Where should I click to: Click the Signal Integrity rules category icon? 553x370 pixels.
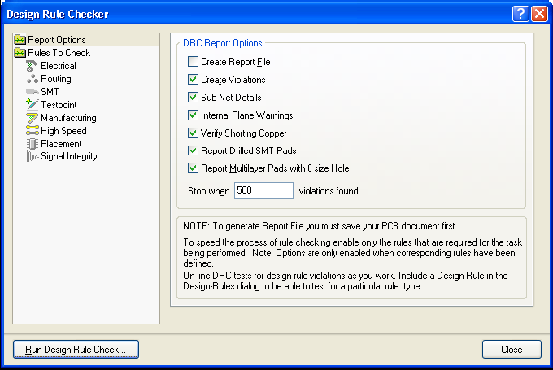tap(32, 156)
